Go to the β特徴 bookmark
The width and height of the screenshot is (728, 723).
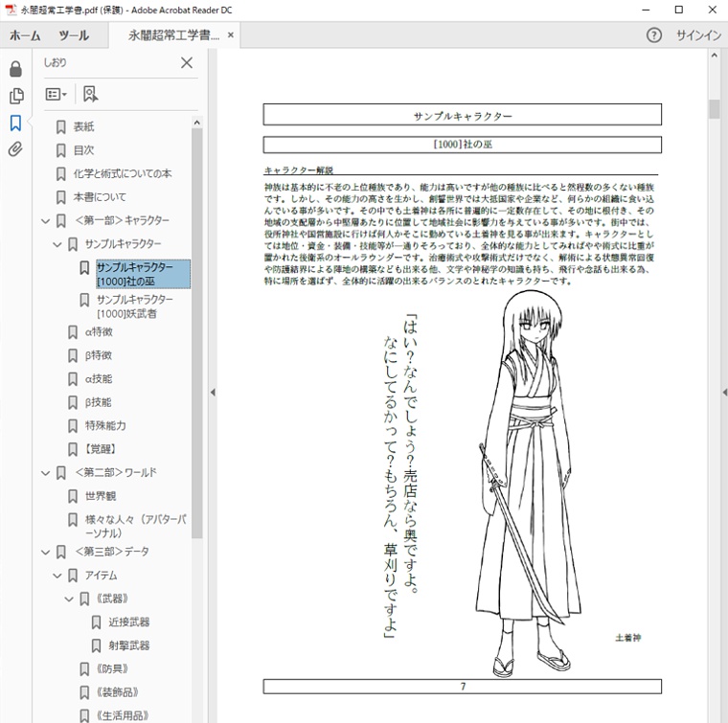[99, 355]
